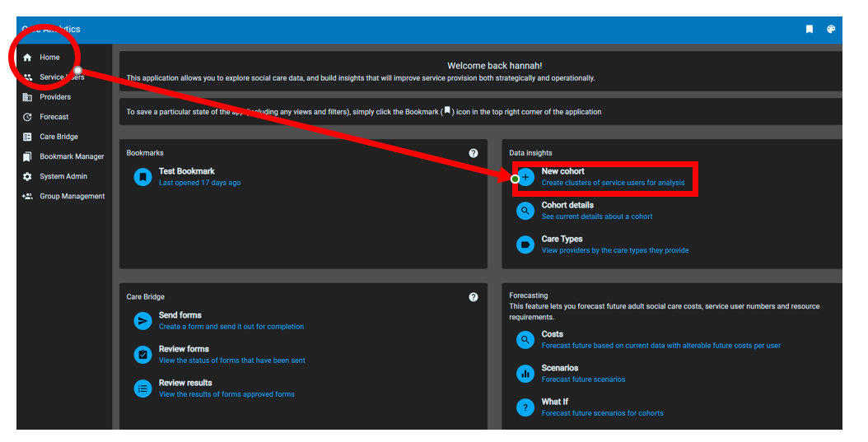Click the What If question icon
868x442 pixels.
click(x=525, y=407)
